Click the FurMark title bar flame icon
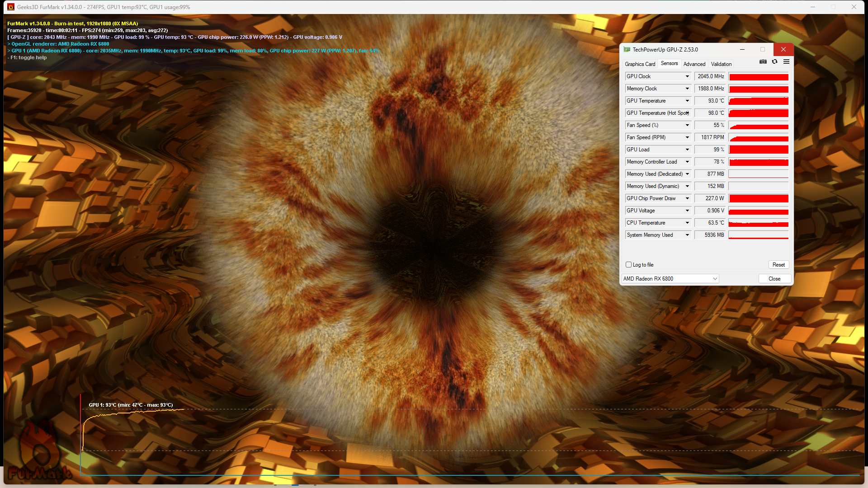Viewport: 868px width, 488px height. tap(11, 7)
